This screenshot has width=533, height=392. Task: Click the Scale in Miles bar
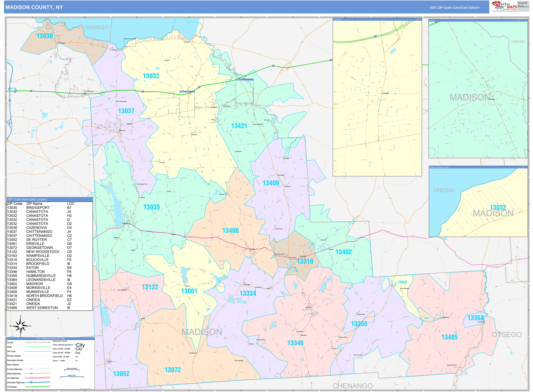click(x=72, y=377)
